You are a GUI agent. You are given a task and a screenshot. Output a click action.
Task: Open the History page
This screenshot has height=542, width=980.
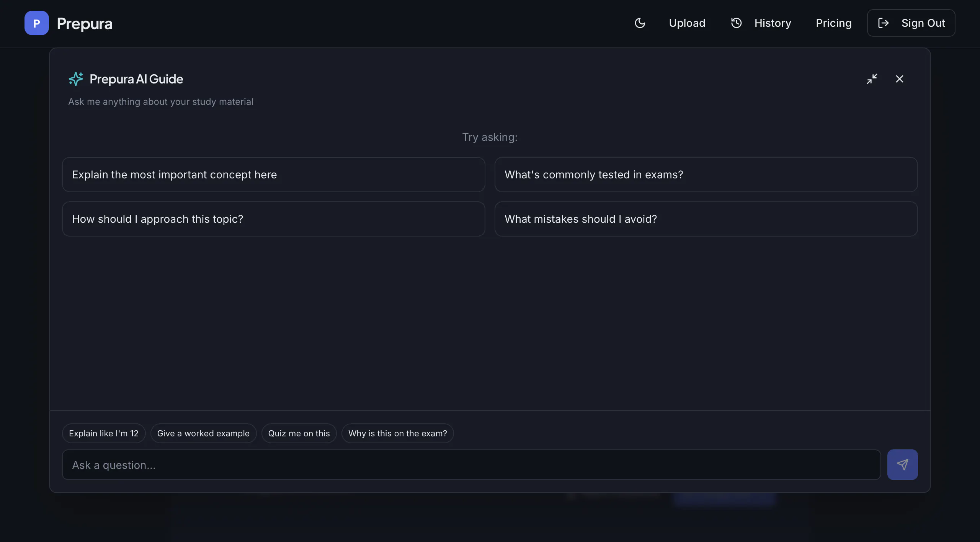coord(761,23)
